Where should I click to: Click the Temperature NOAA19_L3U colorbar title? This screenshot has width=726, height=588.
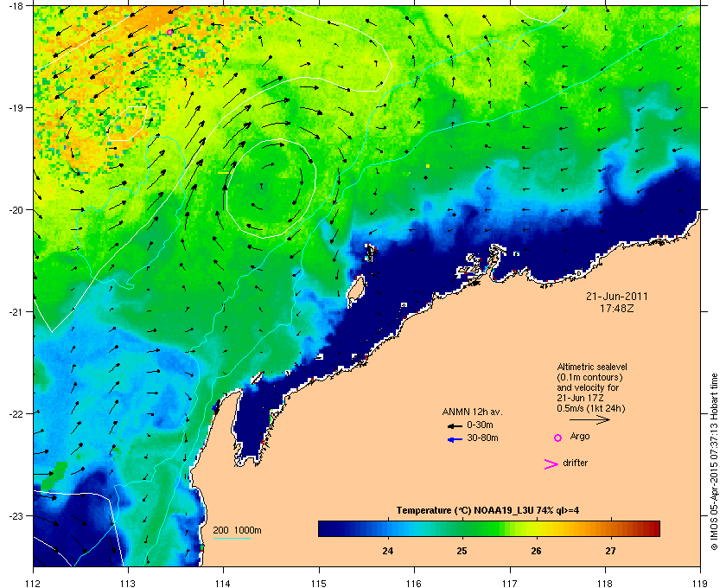[487, 510]
